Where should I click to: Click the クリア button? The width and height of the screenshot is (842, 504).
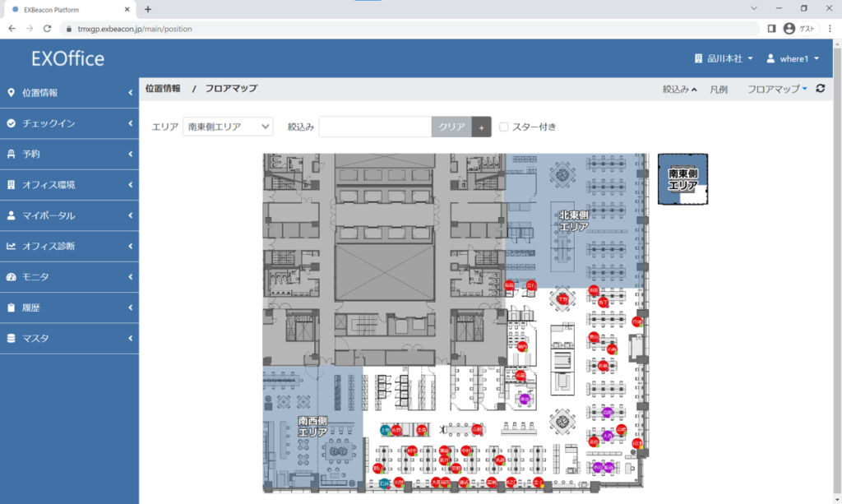coord(451,127)
